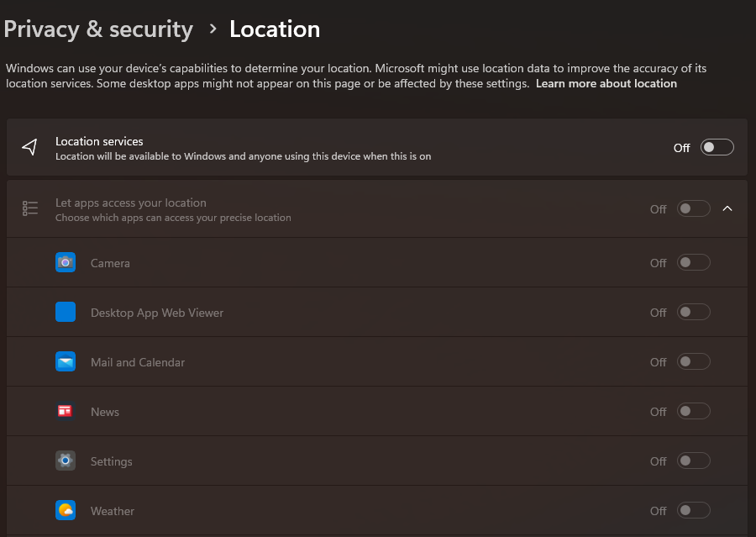Click the Mail and Calendar icon
Image resolution: width=756 pixels, height=537 pixels.
coord(66,362)
